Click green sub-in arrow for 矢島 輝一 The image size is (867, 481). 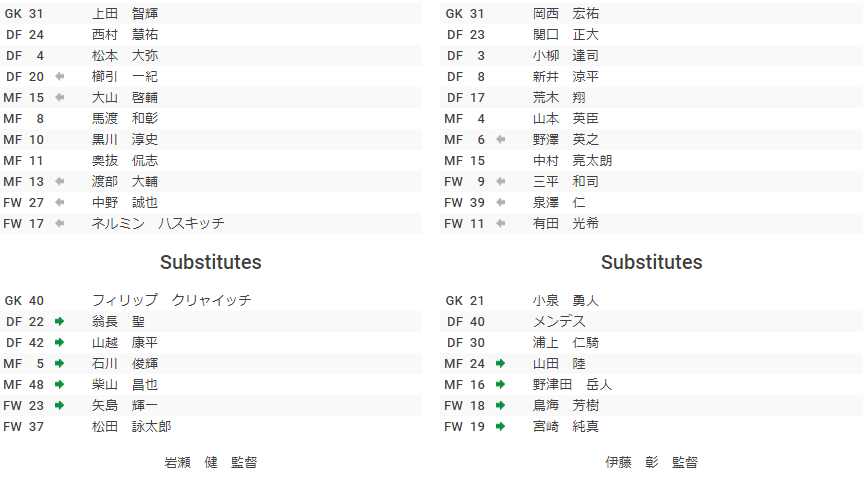[x=60, y=406]
